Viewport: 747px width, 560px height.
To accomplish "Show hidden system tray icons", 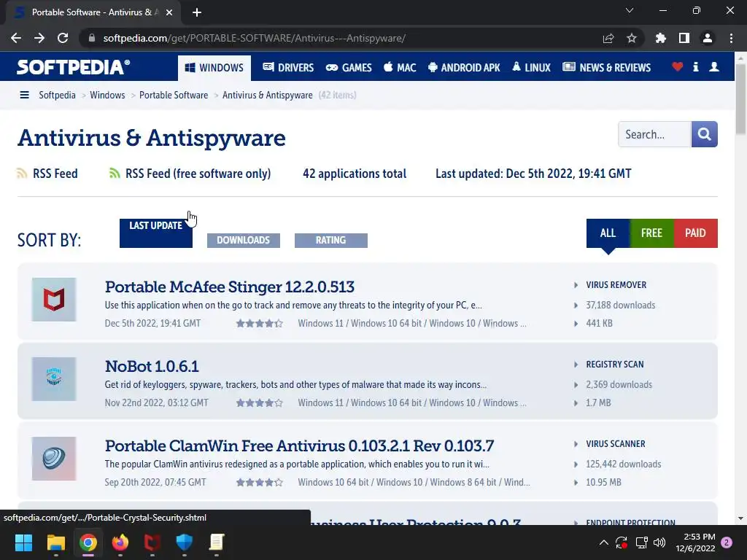I will tap(603, 542).
